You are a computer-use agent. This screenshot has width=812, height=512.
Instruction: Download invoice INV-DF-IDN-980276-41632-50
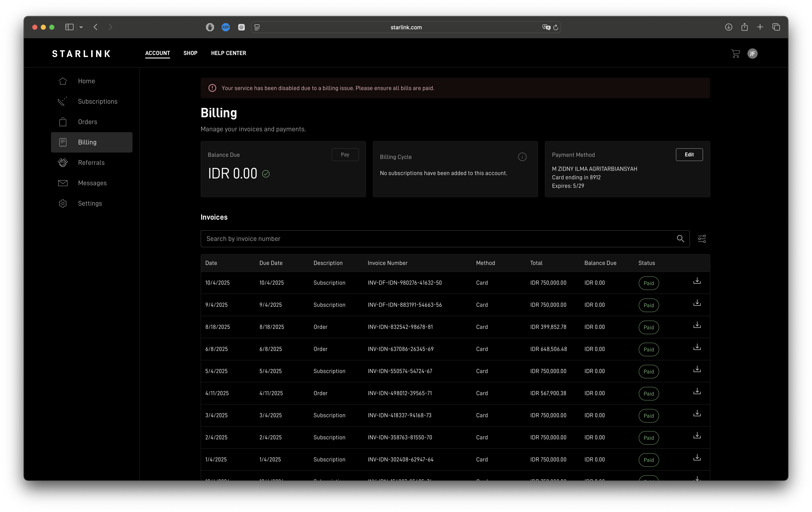(697, 281)
